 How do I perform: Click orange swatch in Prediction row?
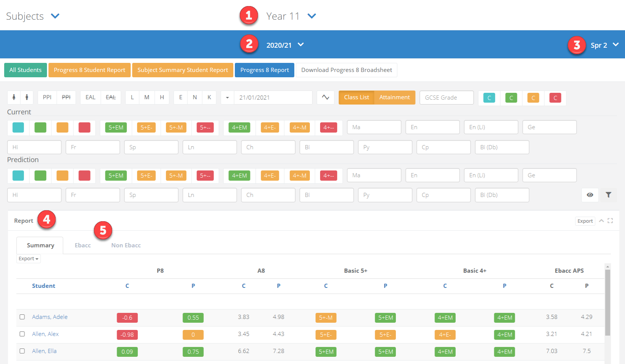tap(62, 175)
